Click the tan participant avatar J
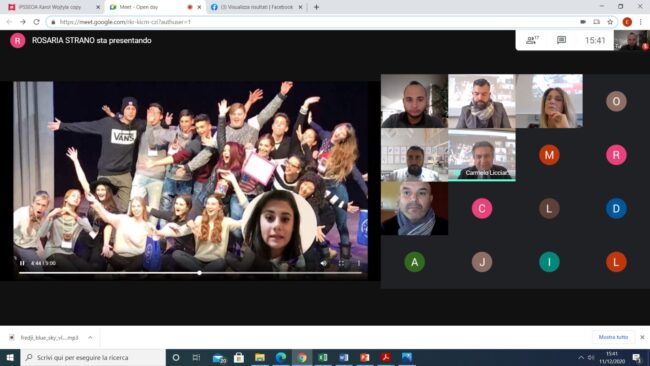Image resolution: width=650 pixels, height=366 pixels. click(482, 262)
